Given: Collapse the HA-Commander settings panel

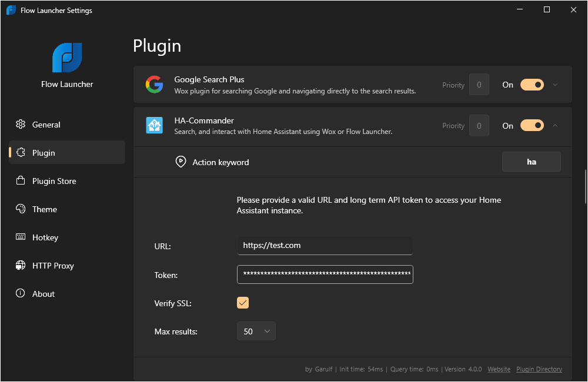Looking at the screenshot, I should pyautogui.click(x=553, y=125).
